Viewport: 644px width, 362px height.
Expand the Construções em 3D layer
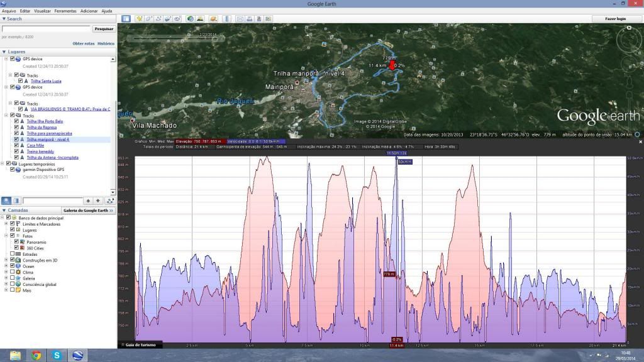pyautogui.click(x=6, y=260)
